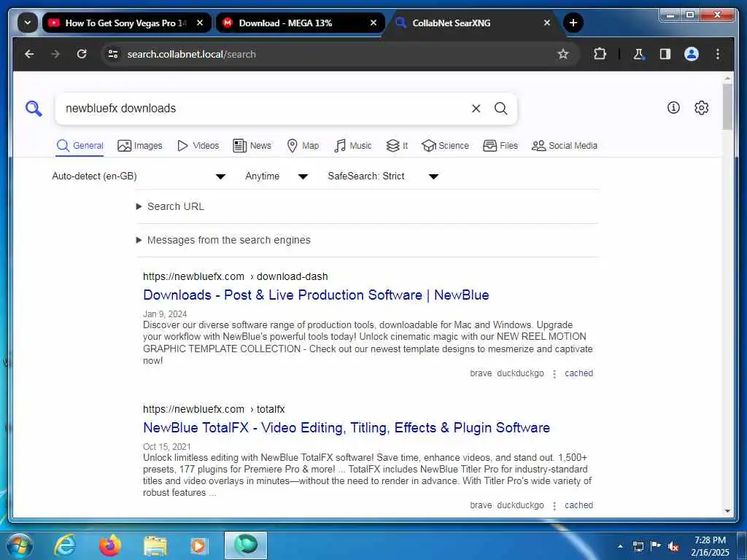Show hidden tray icons arrow

(x=620, y=546)
